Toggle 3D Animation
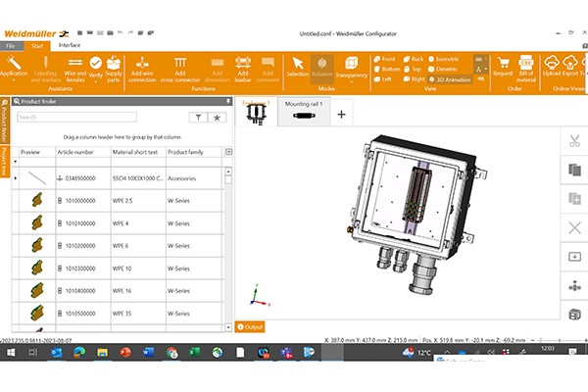Image resolution: width=588 pixels, height=392 pixels. coord(450,79)
